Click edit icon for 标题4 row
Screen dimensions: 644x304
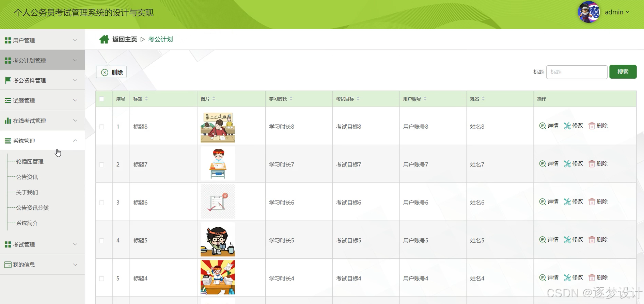[x=567, y=278]
